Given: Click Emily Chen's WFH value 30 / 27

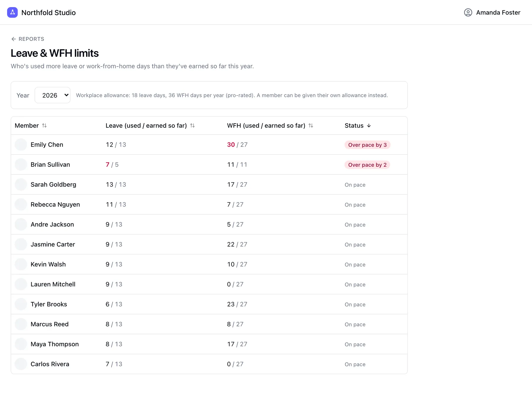Looking at the screenshot, I should tap(237, 145).
